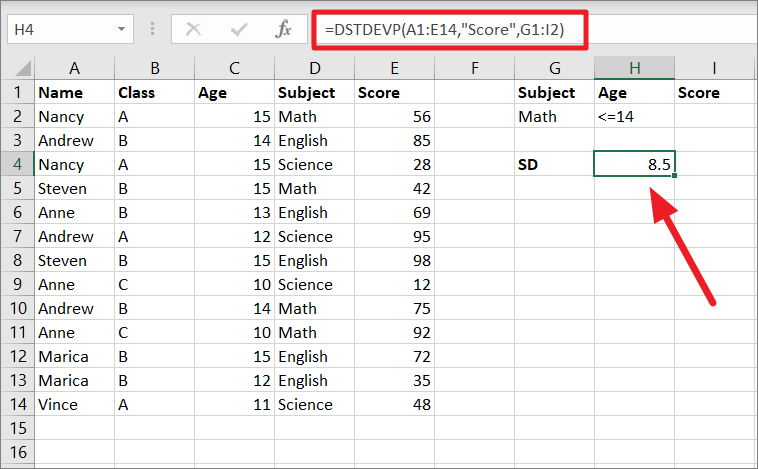Select column I header
Image resolution: width=758 pixels, height=469 pixels.
(714, 68)
